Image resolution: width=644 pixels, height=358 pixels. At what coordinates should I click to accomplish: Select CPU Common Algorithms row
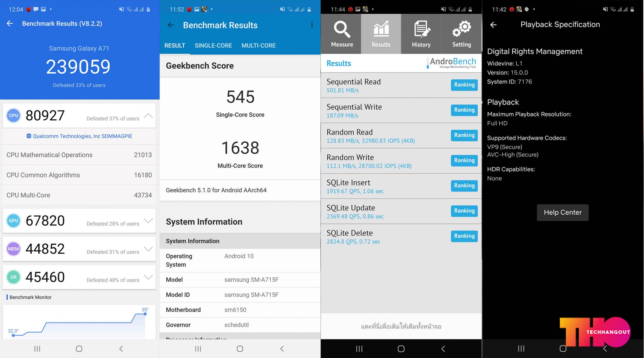point(79,175)
